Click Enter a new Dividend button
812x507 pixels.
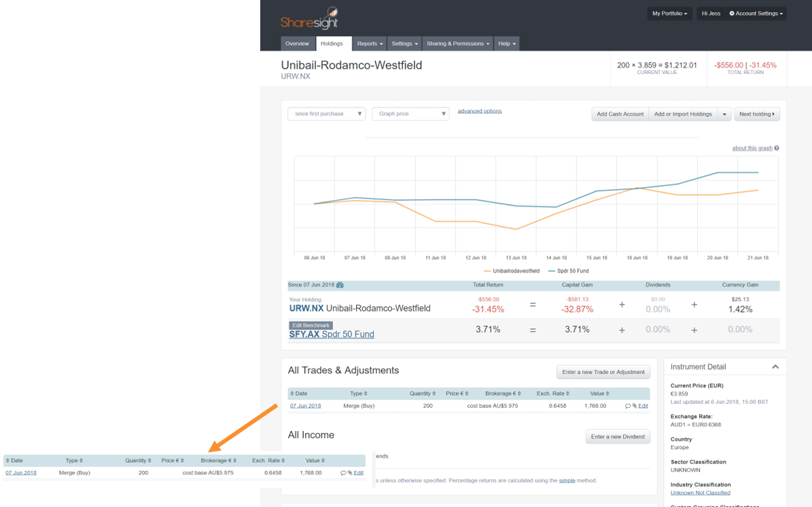click(x=618, y=436)
